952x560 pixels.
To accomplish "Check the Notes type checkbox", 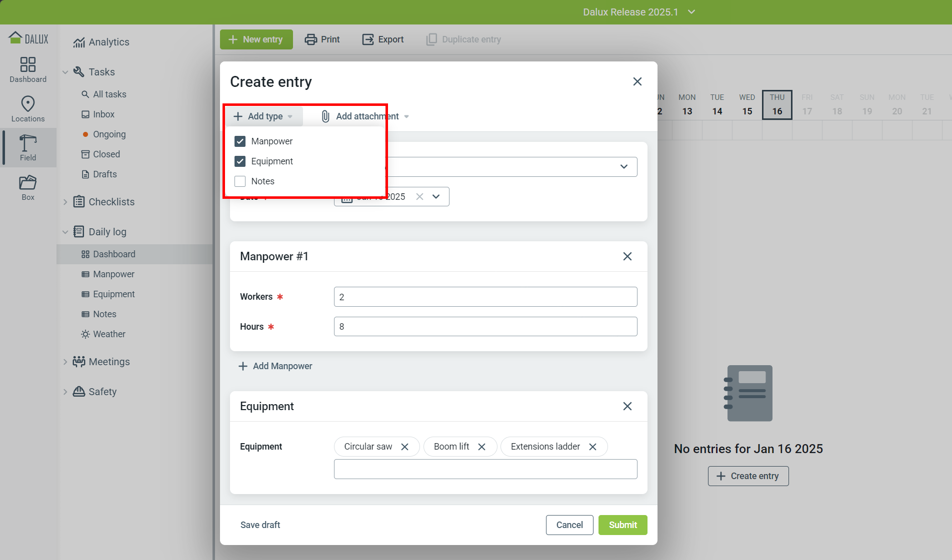I will click(240, 181).
